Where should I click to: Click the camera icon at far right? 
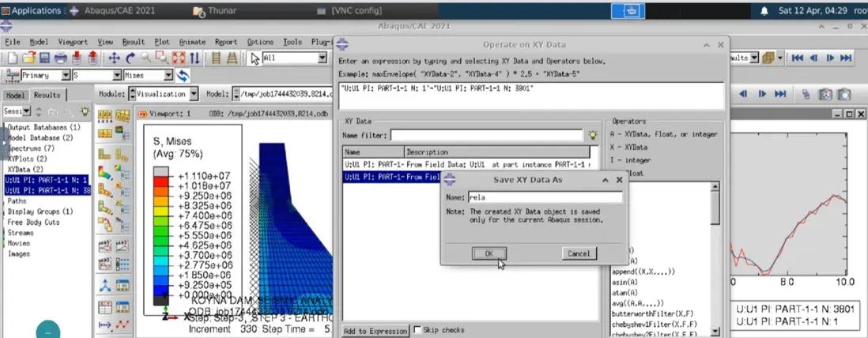pos(843,94)
